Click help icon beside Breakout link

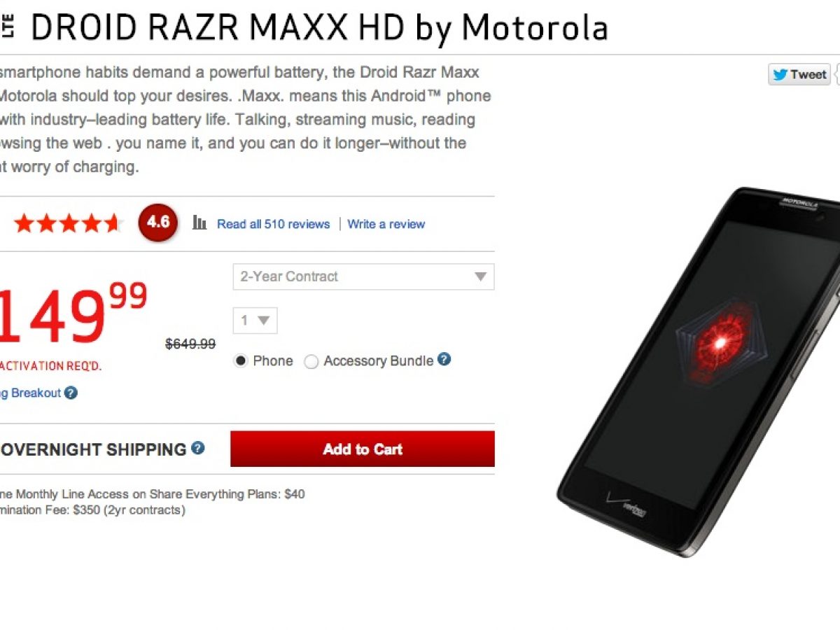point(71,393)
